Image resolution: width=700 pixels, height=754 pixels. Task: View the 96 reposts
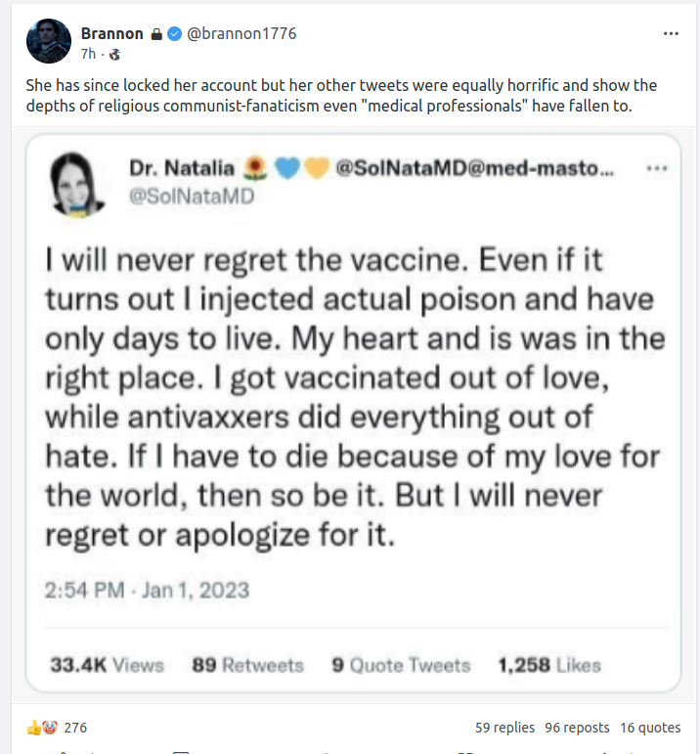[x=577, y=728]
